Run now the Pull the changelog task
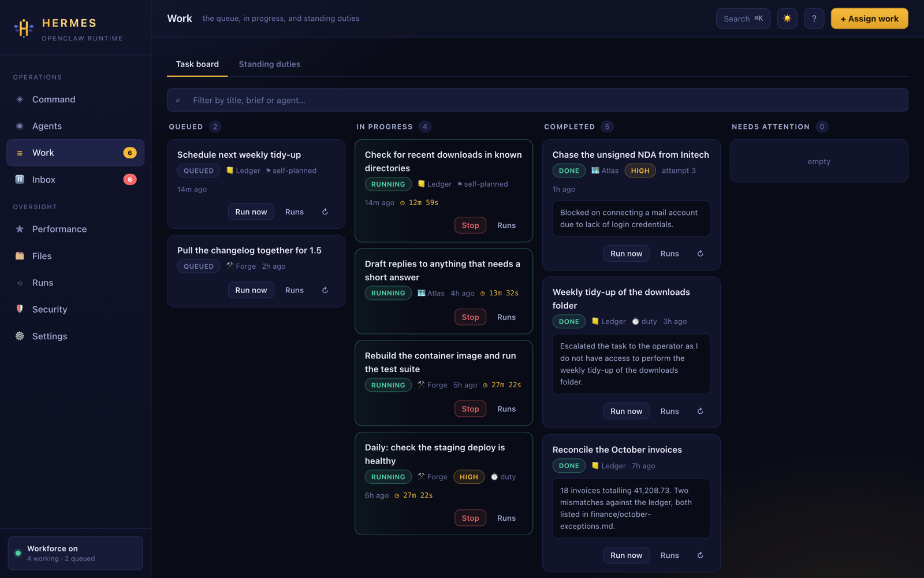The image size is (924, 578). [251, 290]
